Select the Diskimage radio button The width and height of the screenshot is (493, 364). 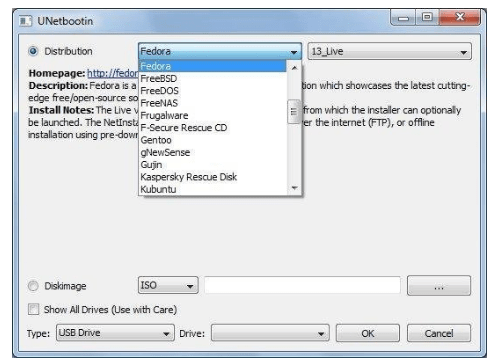[x=33, y=286]
